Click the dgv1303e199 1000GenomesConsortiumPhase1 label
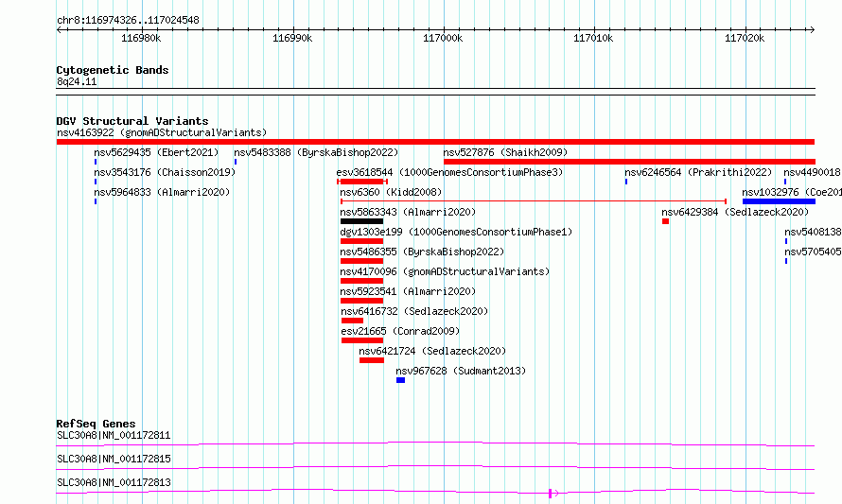This screenshot has height=504, width=842. [x=456, y=232]
